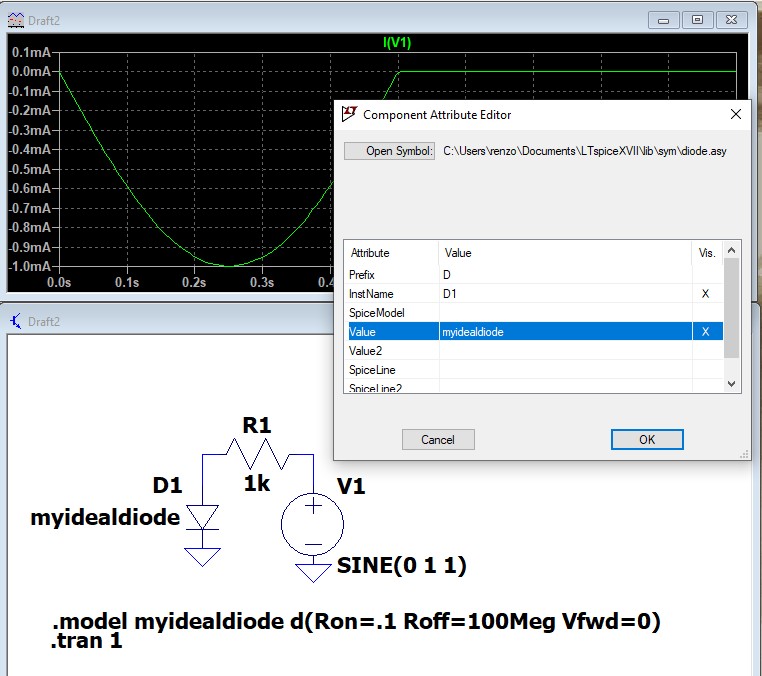The height and width of the screenshot is (676, 762).
Task: Toggle visibility X for the Value row
Action: 706,332
